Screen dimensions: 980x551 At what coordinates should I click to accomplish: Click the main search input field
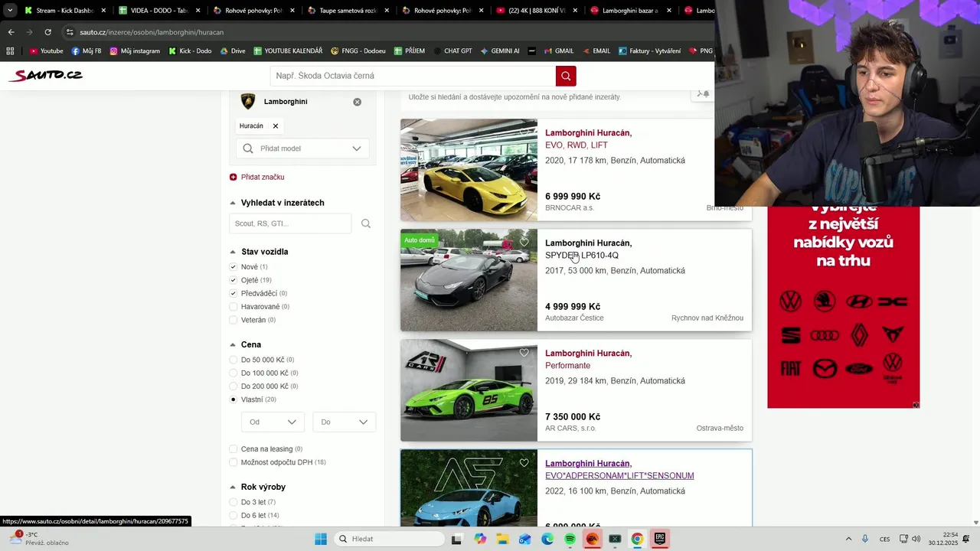tap(413, 76)
